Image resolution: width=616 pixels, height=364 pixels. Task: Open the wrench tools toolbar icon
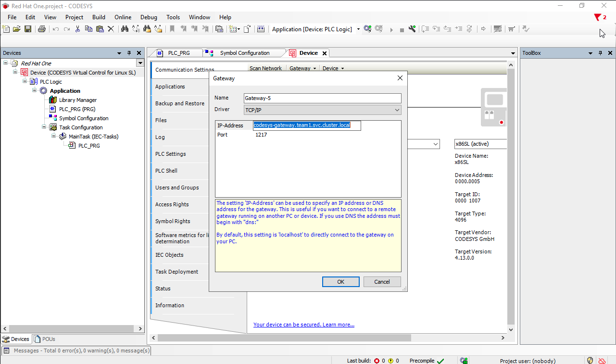[x=412, y=29]
